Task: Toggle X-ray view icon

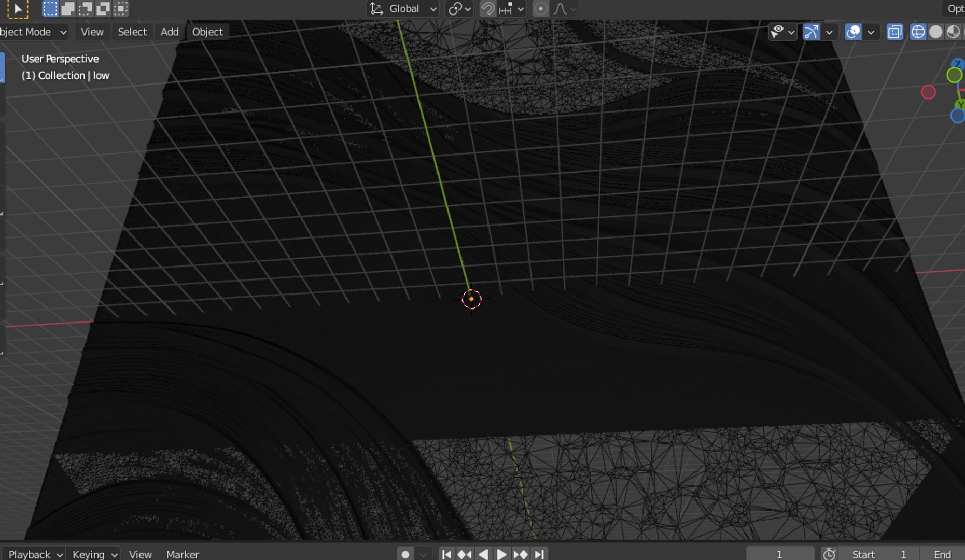Action: pos(894,32)
